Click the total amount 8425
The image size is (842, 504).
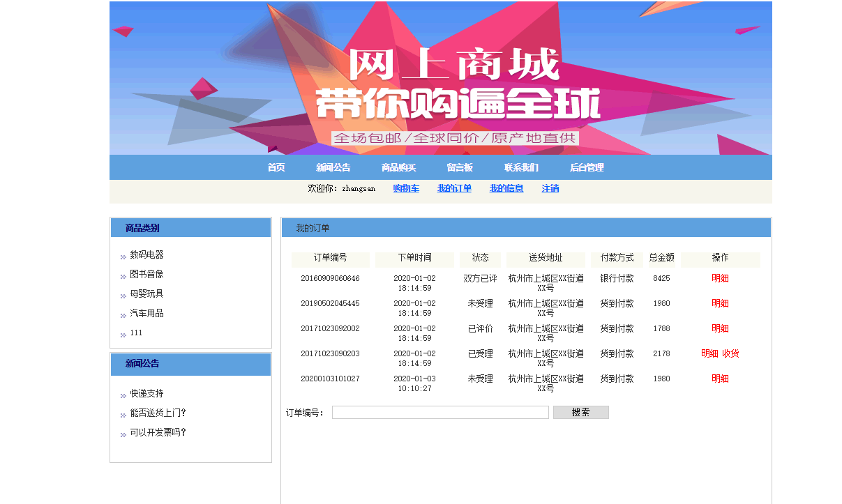(x=661, y=278)
